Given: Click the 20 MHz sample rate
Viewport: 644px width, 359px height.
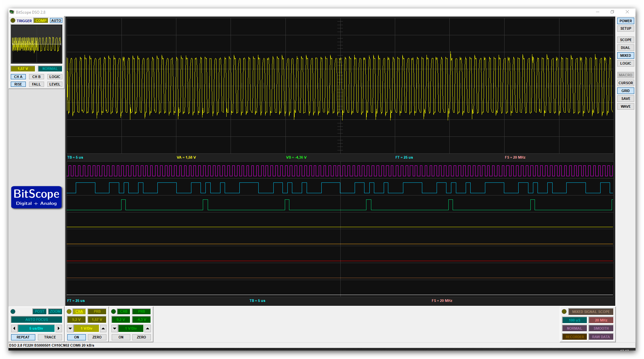Looking at the screenshot, I should tap(601, 320).
